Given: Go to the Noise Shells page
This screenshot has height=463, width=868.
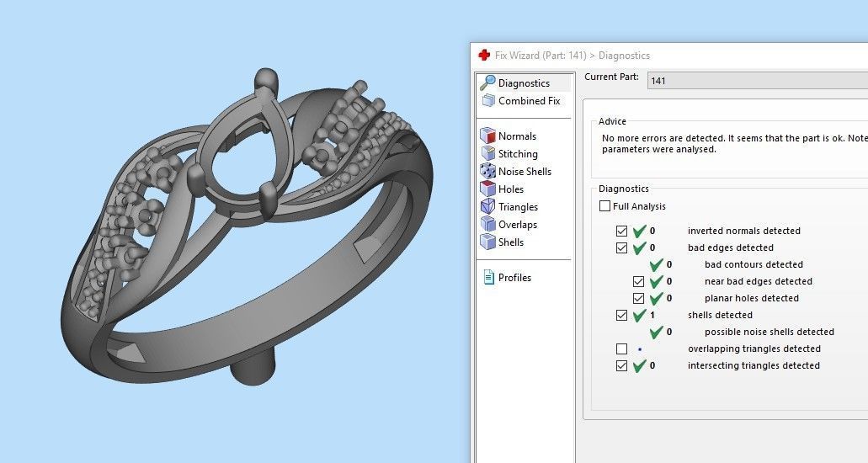Looking at the screenshot, I should coord(525,172).
